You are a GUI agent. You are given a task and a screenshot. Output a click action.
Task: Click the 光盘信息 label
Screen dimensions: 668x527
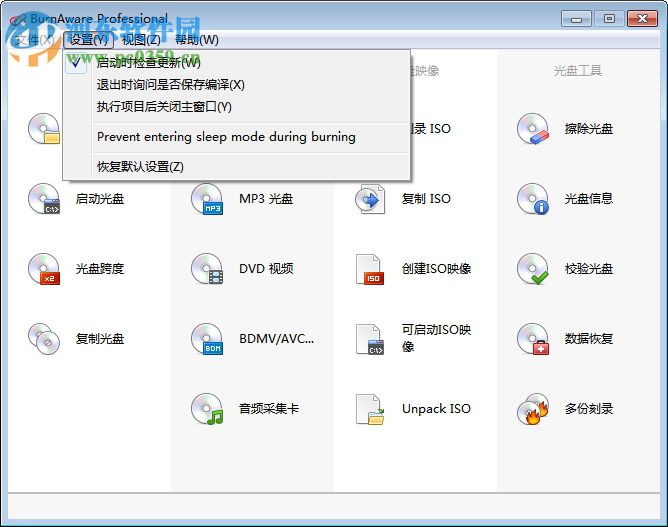point(589,199)
